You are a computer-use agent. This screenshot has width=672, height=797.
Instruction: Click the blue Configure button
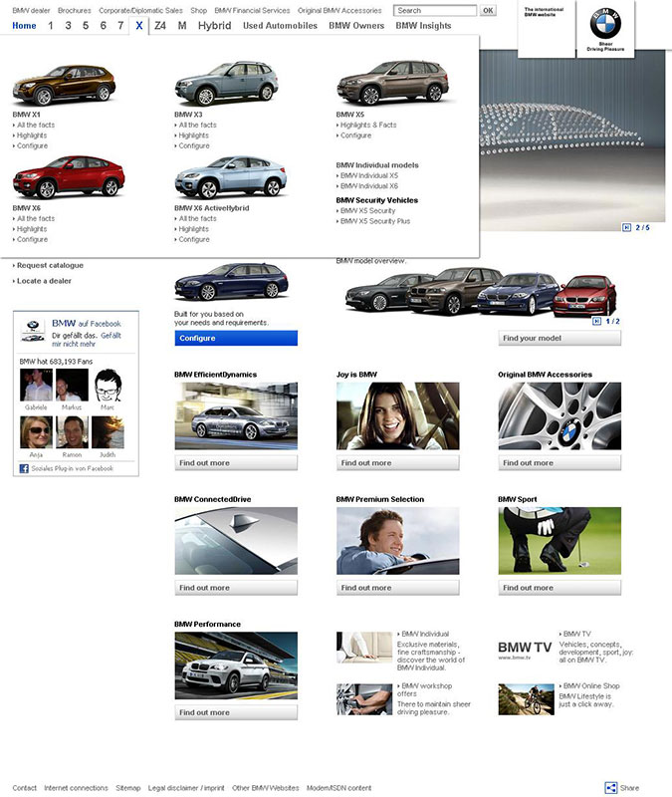(236, 338)
